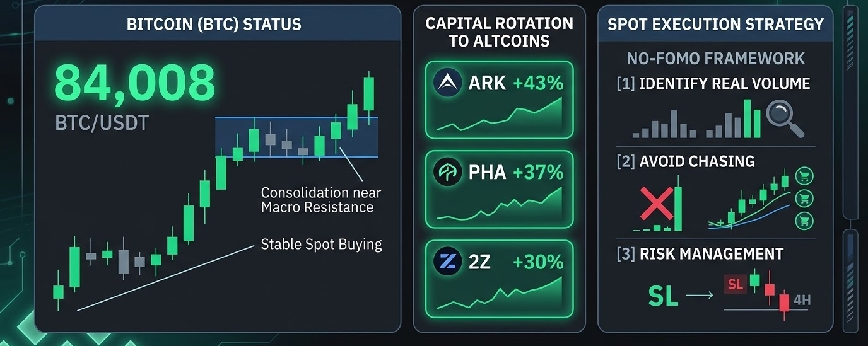Click the PHA coin logo icon

[449, 172]
